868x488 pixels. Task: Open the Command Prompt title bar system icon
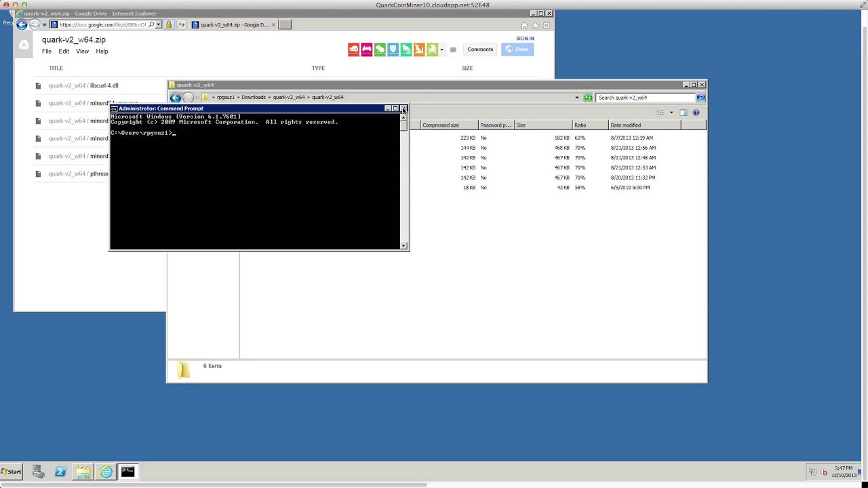pos(115,108)
